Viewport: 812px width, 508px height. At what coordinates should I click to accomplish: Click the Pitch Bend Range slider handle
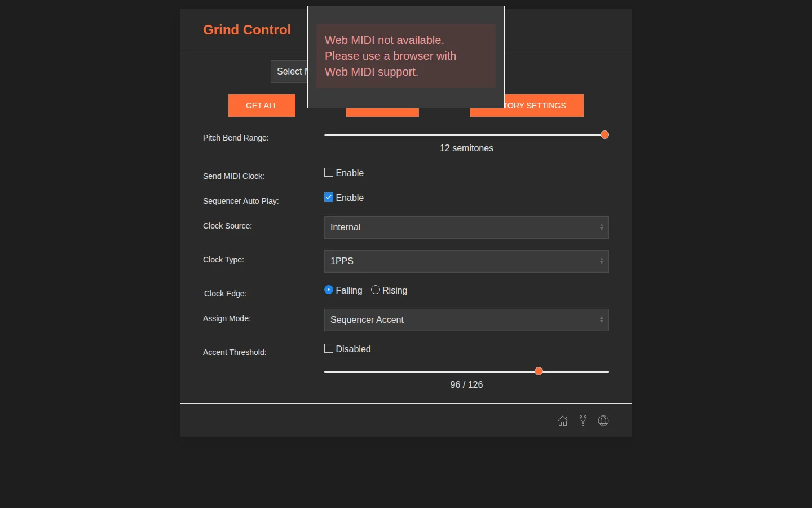[x=604, y=135]
